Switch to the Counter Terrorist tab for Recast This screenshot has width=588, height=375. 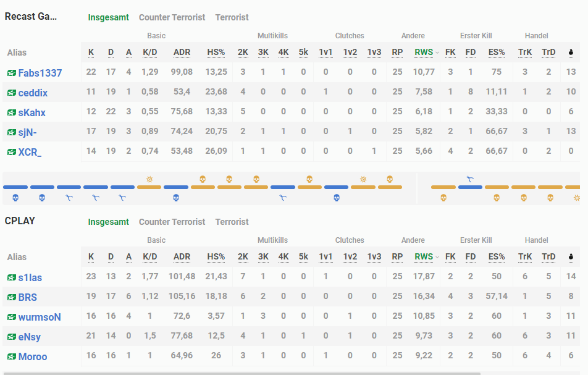(x=172, y=17)
